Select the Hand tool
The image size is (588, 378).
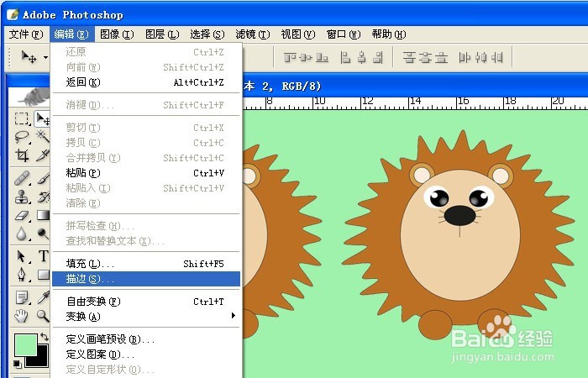pyautogui.click(x=22, y=316)
